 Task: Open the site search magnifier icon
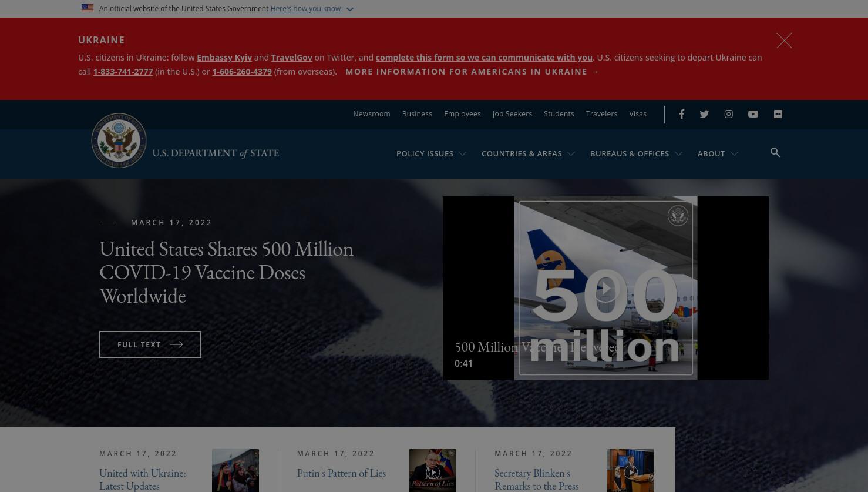[775, 153]
